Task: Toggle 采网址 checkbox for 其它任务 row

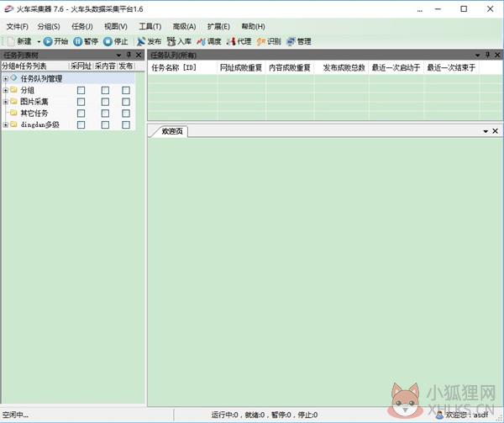Action: coord(81,114)
